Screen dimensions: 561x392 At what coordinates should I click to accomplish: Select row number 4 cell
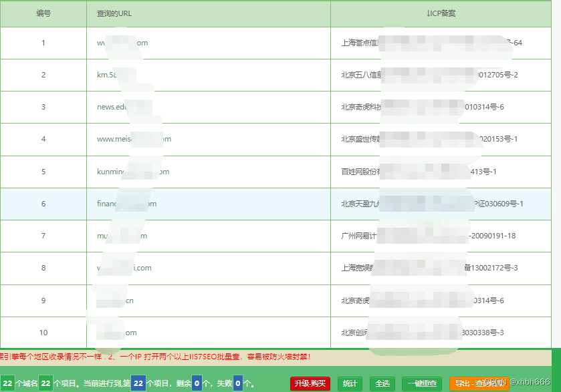click(x=43, y=140)
